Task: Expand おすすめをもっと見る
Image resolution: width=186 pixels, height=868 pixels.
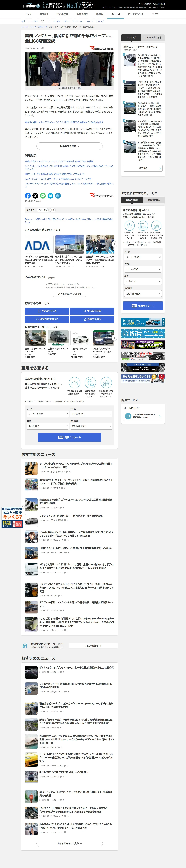Action: (70, 843)
